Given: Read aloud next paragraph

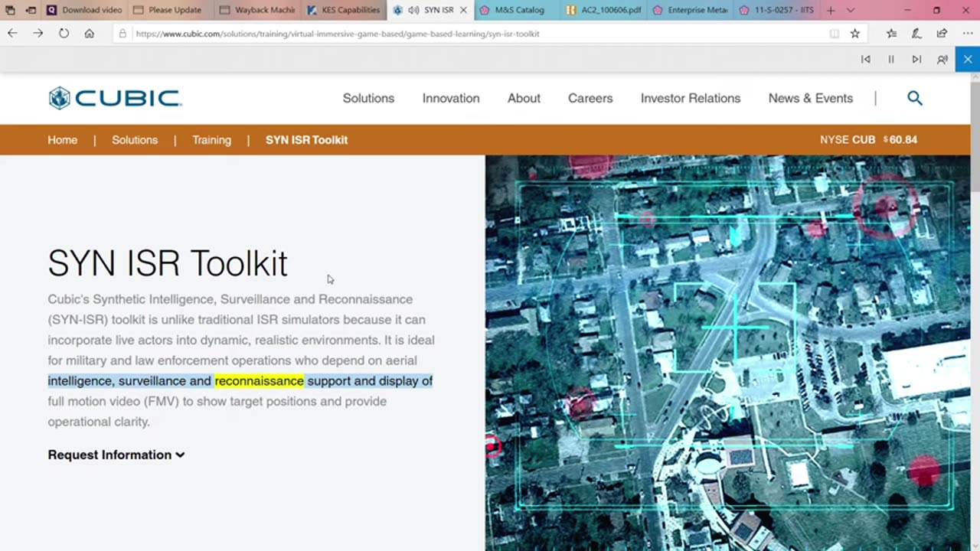Looking at the screenshot, I should (916, 59).
